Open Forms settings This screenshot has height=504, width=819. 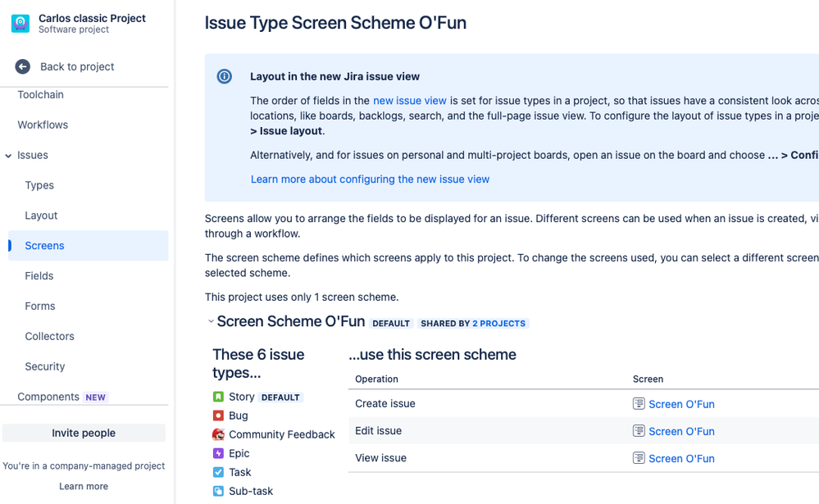tap(40, 306)
